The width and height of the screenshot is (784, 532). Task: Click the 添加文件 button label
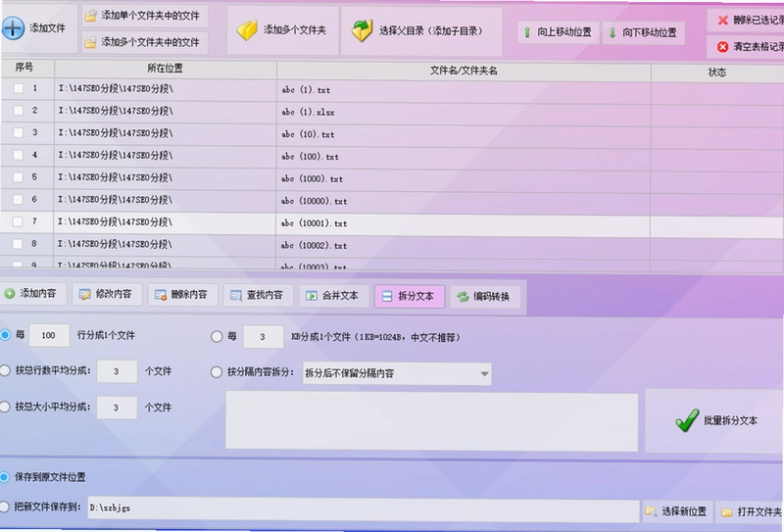tap(47, 28)
